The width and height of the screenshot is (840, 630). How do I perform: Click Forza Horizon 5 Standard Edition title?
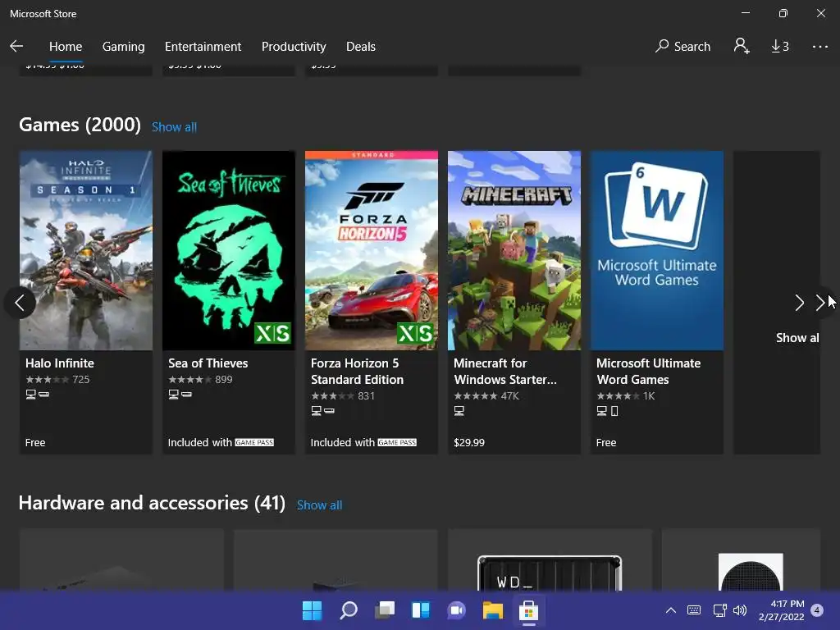357,372
